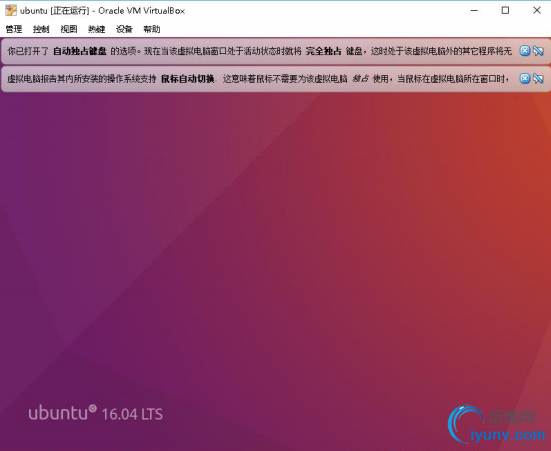Viewport: 551px width, 451px height.
Task: Close the VirtualBox window
Action: click(x=537, y=11)
